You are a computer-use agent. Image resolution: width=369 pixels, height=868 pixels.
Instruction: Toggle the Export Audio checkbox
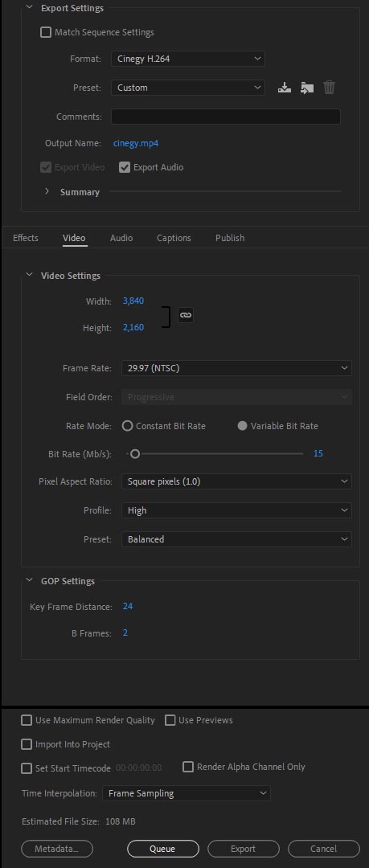tap(125, 167)
